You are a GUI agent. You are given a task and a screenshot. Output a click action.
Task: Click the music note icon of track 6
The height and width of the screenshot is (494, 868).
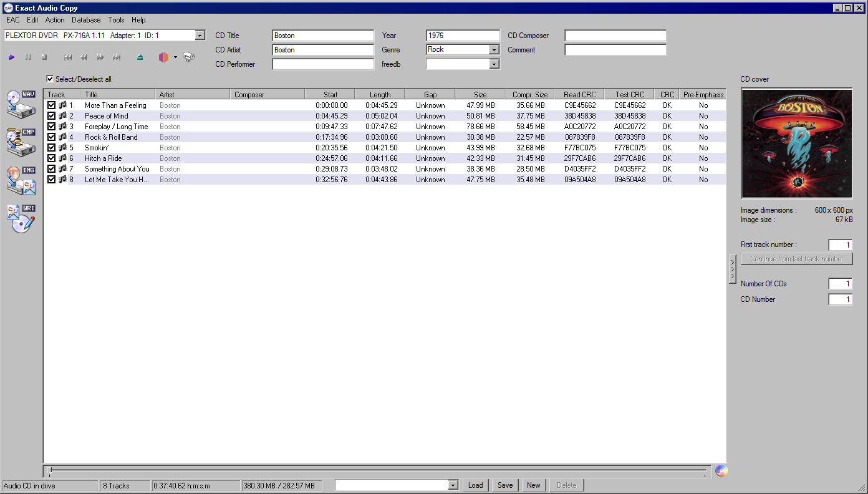click(x=62, y=158)
